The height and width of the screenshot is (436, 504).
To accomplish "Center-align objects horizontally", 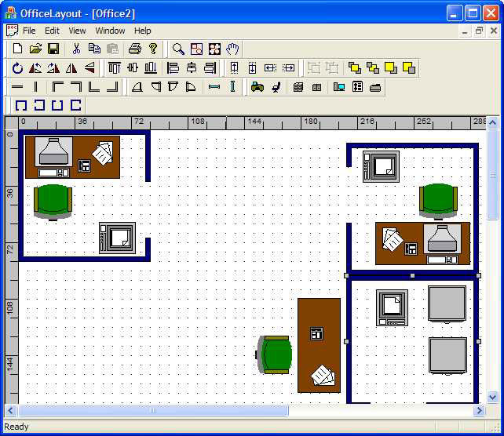I will coord(192,68).
